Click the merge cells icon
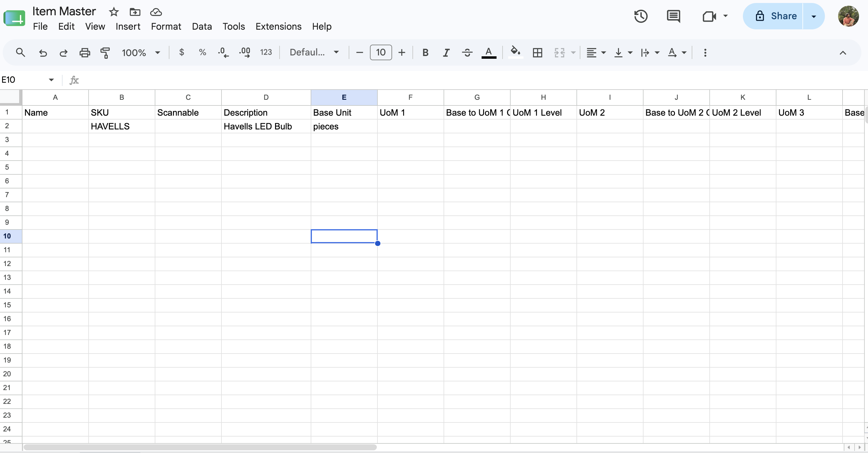 coord(559,53)
